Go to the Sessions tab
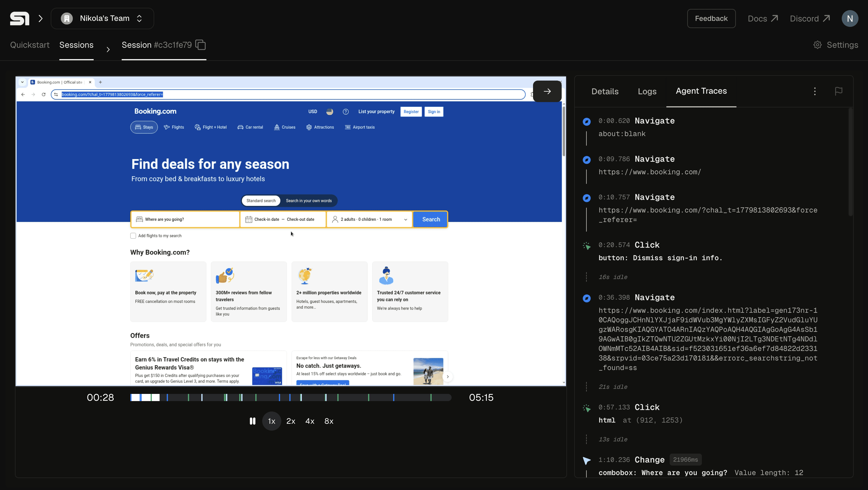Viewport: 868px width, 490px height. pos(76,45)
